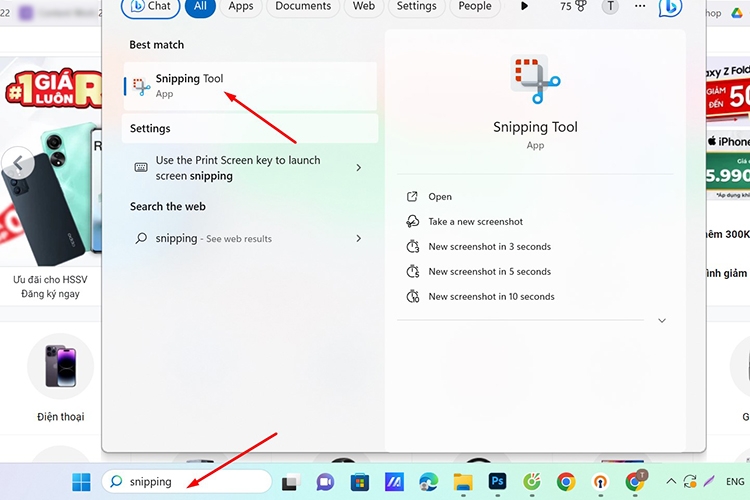The width and height of the screenshot is (750, 500).
Task: Click the magnifier icon beside snipping web result
Action: pos(141,238)
